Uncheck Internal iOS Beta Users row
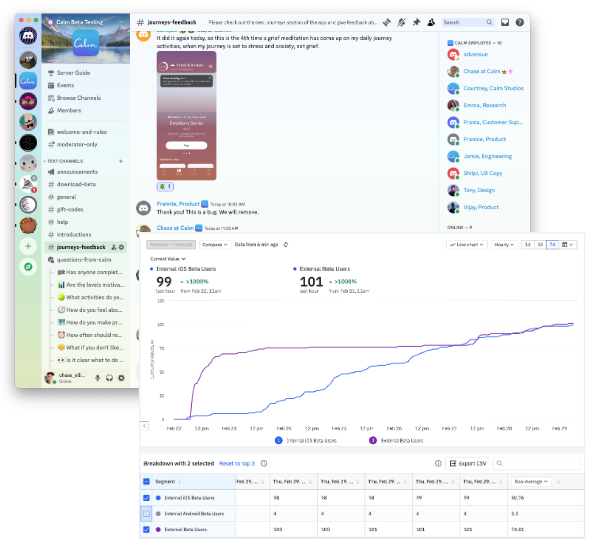The height and width of the screenshot is (557, 597). point(146,498)
